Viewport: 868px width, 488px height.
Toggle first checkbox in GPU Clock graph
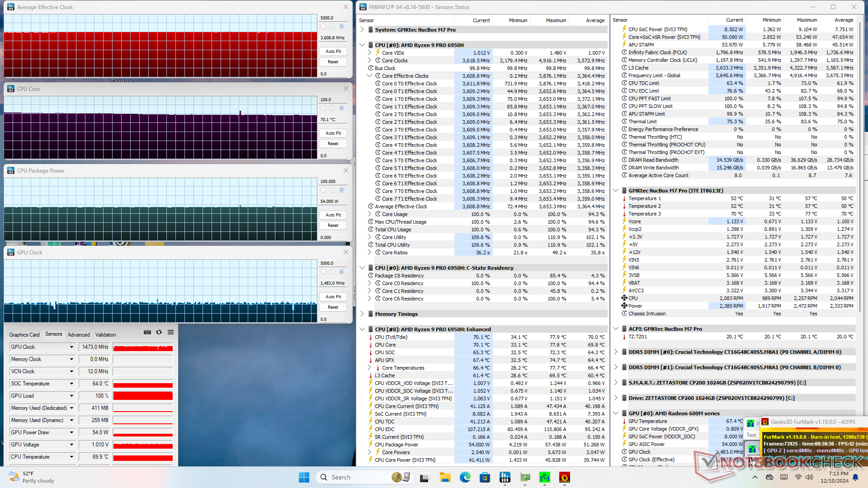[x=323, y=272]
